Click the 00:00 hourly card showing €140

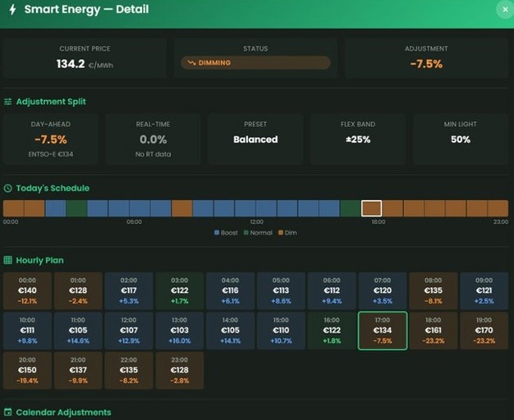(27, 290)
